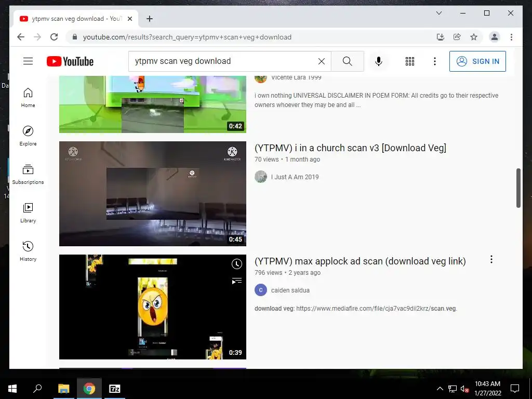This screenshot has width=532, height=399.
Task: Add applock video to queue
Action: click(x=236, y=281)
